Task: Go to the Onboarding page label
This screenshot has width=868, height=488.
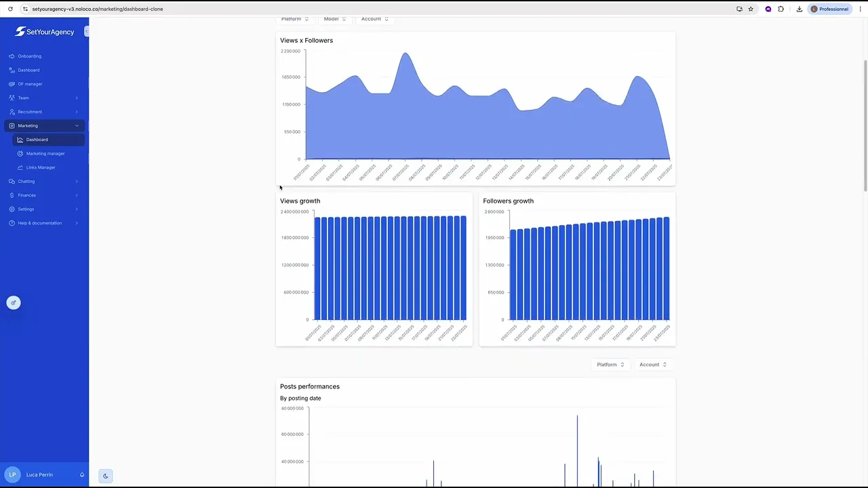Action: pos(29,56)
